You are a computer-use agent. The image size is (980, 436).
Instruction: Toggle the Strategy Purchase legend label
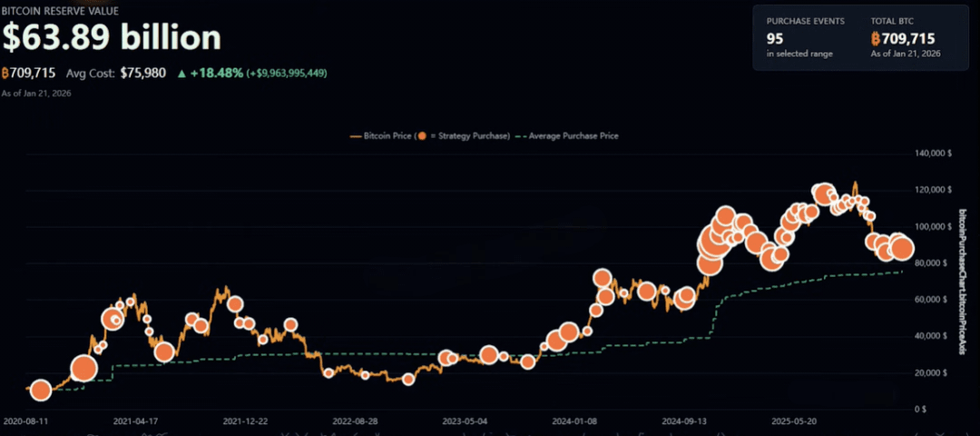(x=470, y=136)
